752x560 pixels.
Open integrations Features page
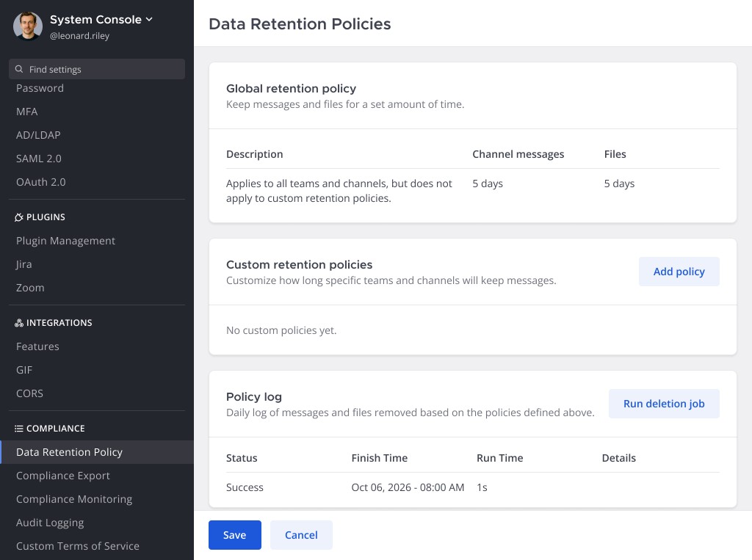(x=37, y=346)
